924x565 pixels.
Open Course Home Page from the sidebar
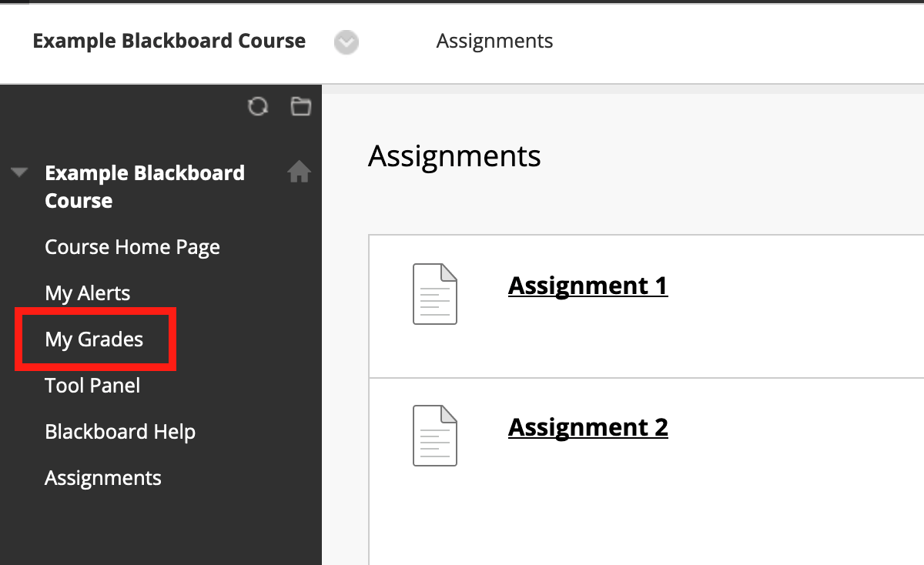coord(132,247)
